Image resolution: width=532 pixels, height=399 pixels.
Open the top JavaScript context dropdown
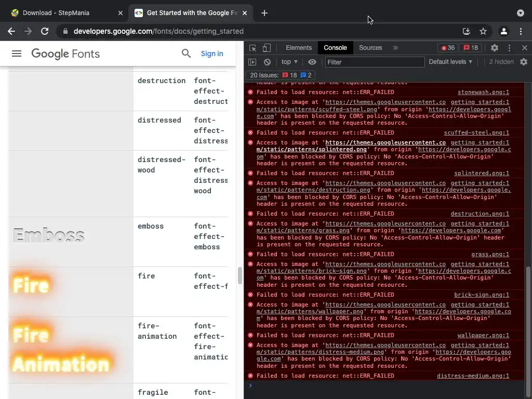[x=289, y=62]
